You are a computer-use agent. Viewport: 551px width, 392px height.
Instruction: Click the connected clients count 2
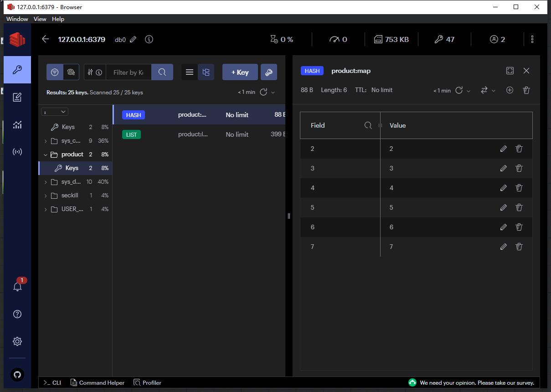(497, 39)
